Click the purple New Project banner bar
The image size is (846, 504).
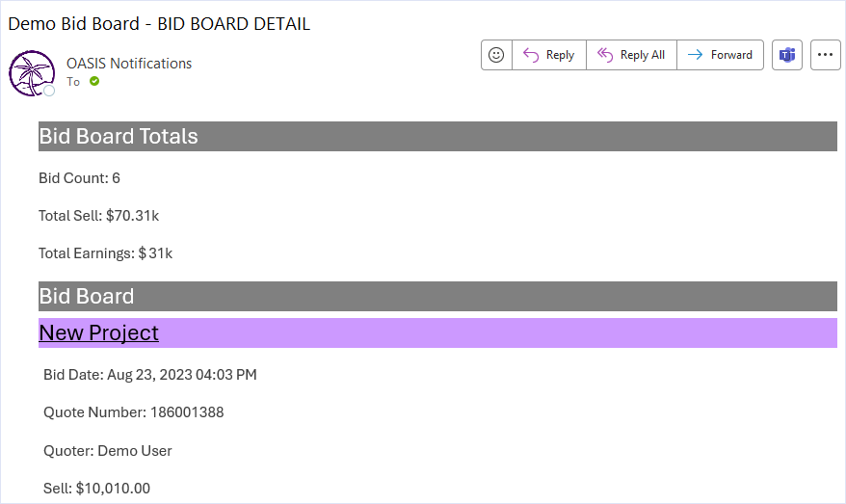[x=437, y=332]
